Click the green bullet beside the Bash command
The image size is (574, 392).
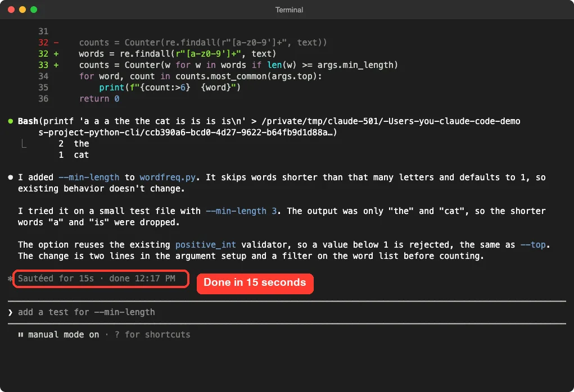11,121
